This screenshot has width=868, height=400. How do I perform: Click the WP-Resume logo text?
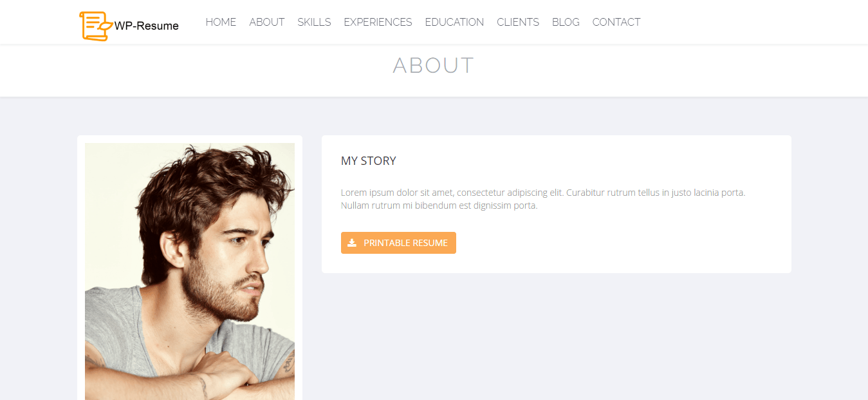coord(147,26)
